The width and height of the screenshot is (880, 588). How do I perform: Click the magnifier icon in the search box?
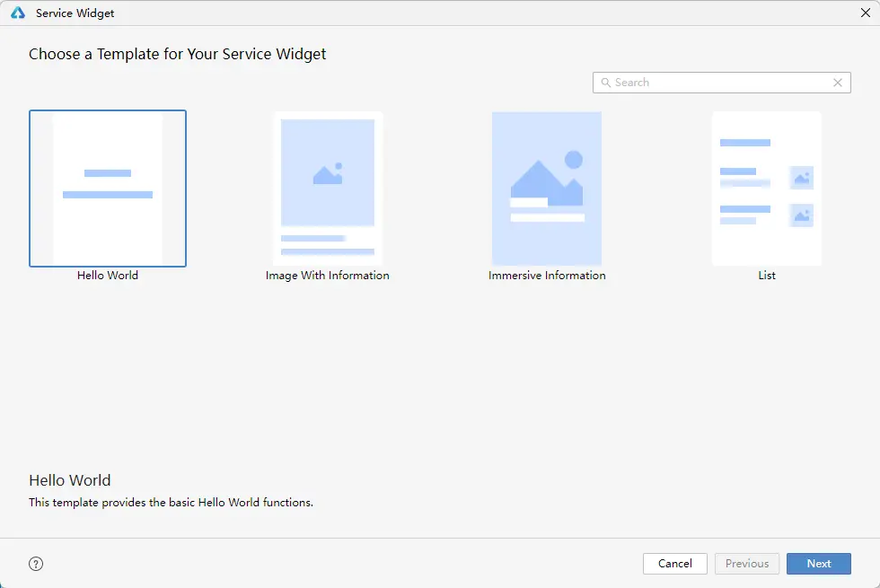(606, 83)
